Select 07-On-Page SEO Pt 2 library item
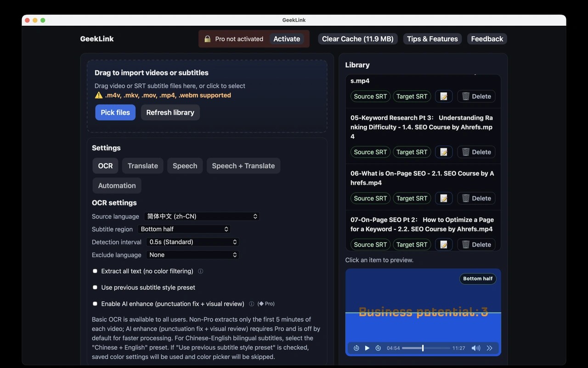The height and width of the screenshot is (368, 588). [422, 224]
